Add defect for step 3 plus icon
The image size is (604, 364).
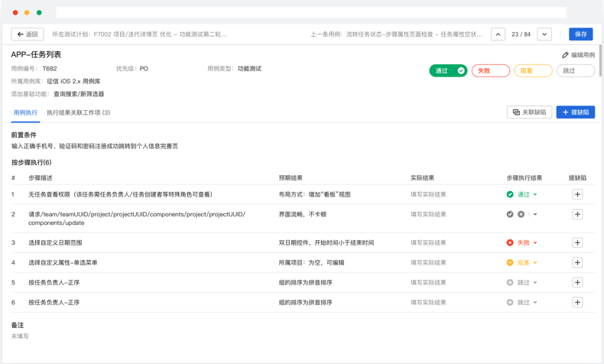pos(577,242)
